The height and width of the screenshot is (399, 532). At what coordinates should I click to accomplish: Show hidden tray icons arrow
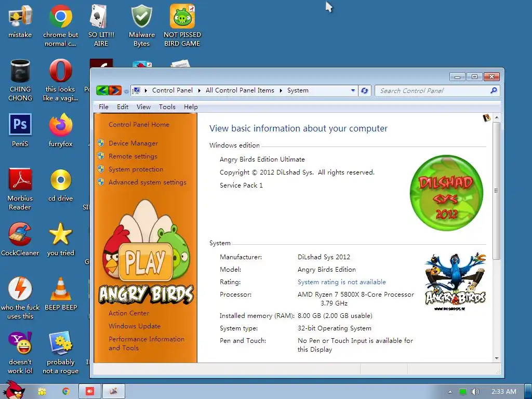[450, 392]
